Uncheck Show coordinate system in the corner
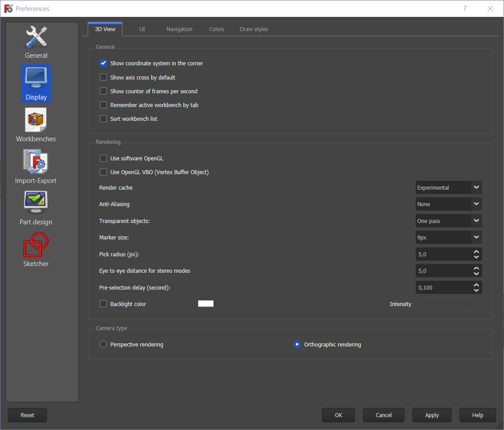 point(103,63)
